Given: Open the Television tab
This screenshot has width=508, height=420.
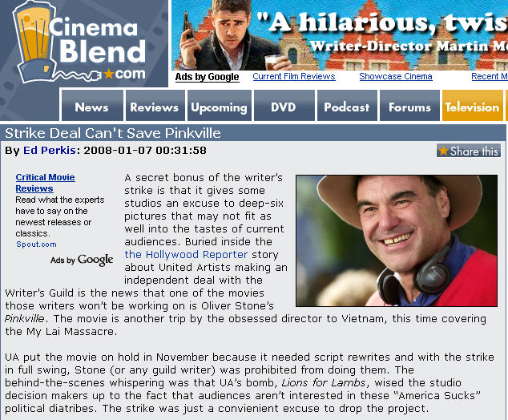Looking at the screenshot, I should point(472,107).
